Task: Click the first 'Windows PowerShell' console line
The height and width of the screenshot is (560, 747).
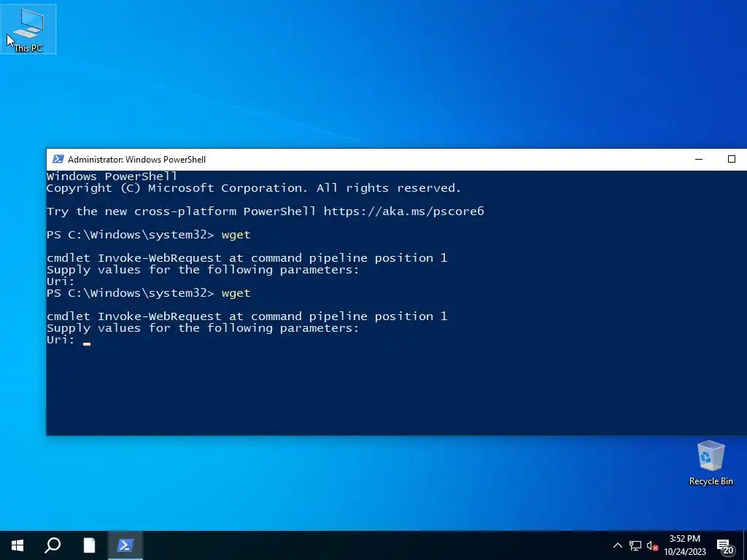Action: (x=112, y=176)
